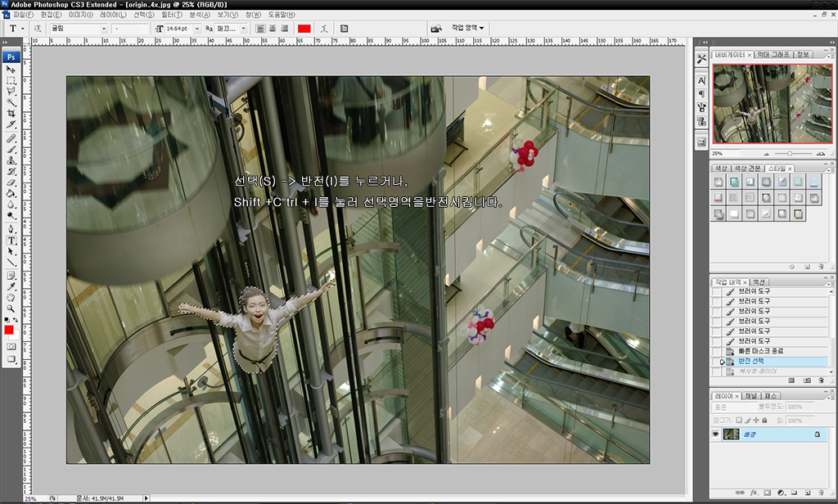Enable lock transparent pixels in Layers
The width and height of the screenshot is (838, 504).
click(739, 421)
